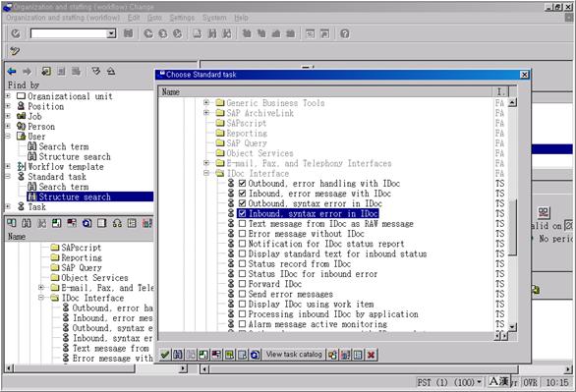Collapse the Standard task node in Find by
Screen dimensions: 576x392
pos(8,176)
